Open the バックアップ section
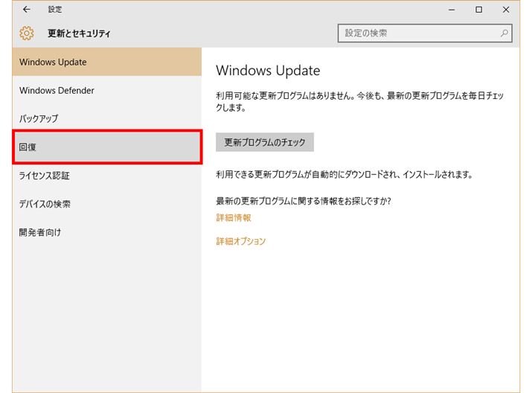The image size is (532, 393). point(107,118)
